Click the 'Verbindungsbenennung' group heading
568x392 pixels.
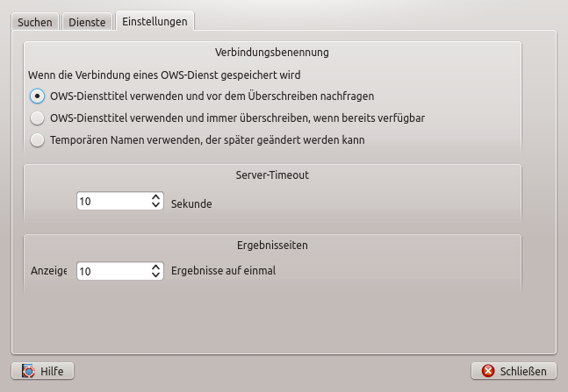pyautogui.click(x=272, y=53)
